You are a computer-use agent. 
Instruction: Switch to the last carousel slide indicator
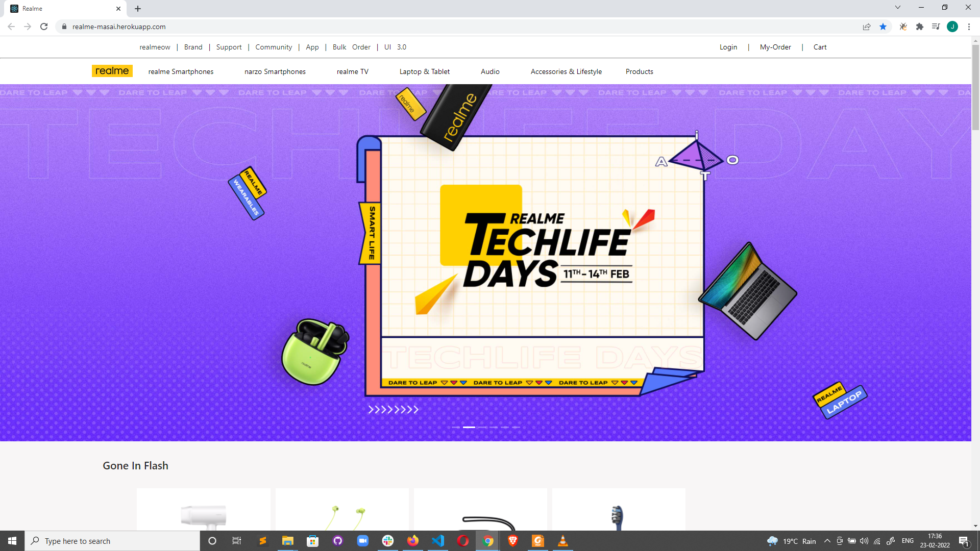point(516,427)
